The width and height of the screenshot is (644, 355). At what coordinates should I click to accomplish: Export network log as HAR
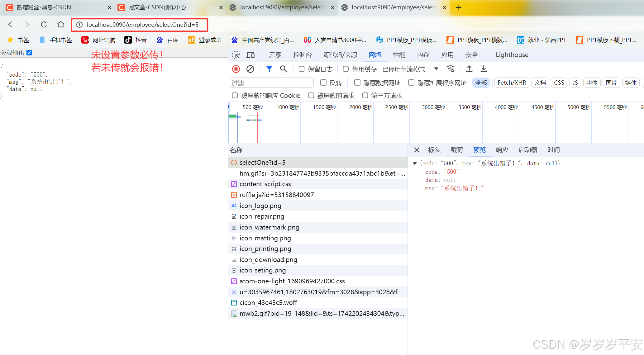[484, 69]
